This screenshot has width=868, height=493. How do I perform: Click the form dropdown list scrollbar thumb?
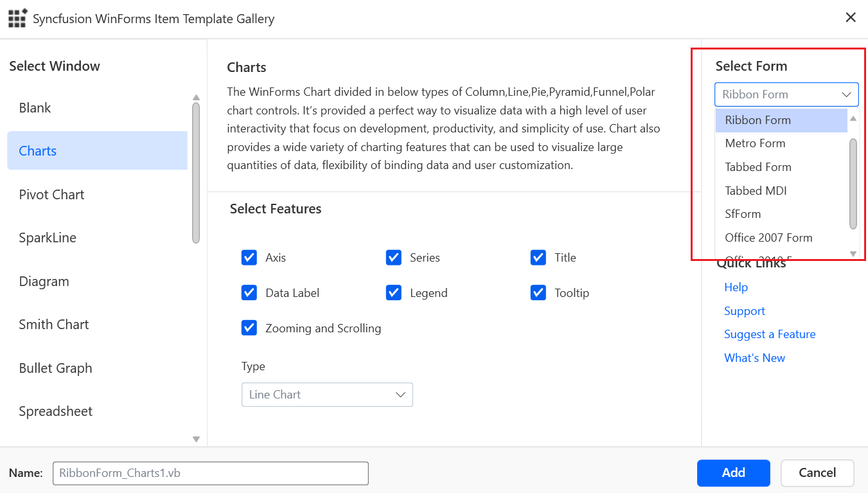pyautogui.click(x=853, y=183)
